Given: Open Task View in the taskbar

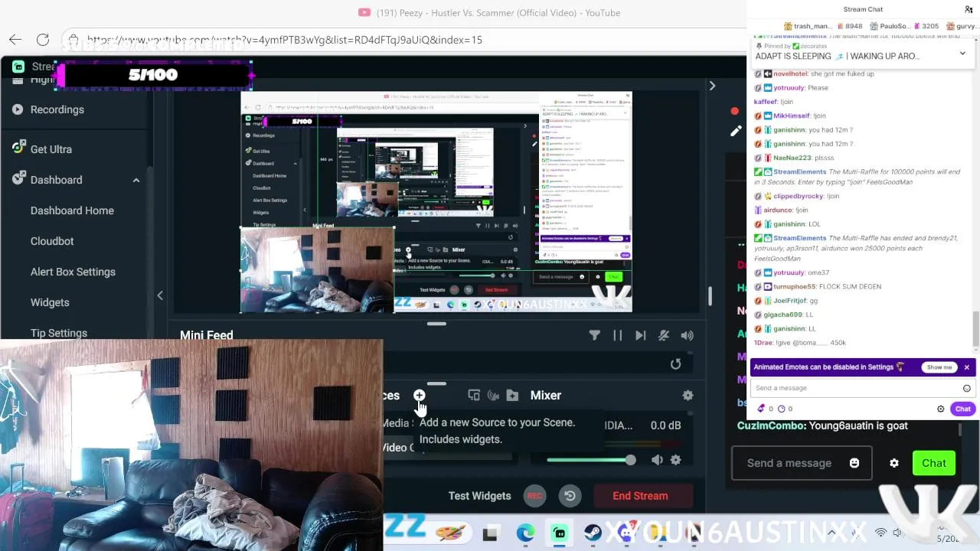Looking at the screenshot, I should tap(490, 533).
